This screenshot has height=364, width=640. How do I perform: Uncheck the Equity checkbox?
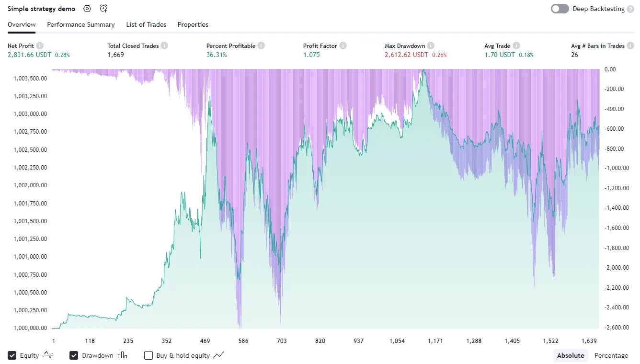tap(12, 355)
